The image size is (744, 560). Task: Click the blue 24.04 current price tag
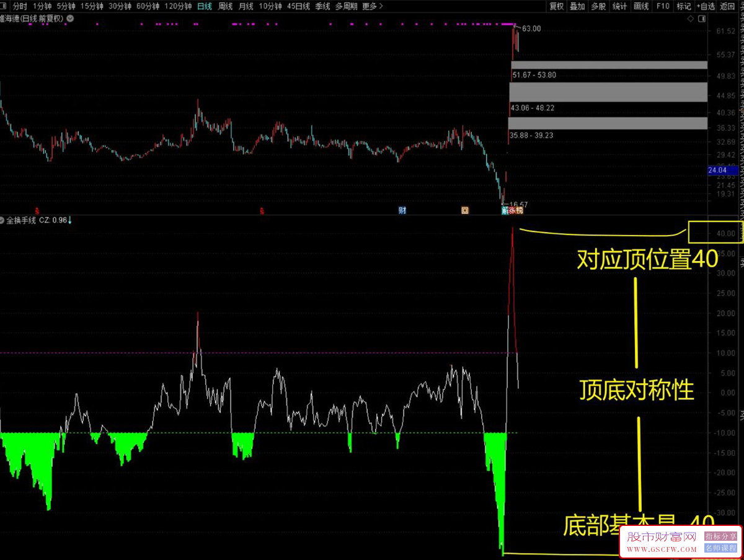pyautogui.click(x=724, y=170)
